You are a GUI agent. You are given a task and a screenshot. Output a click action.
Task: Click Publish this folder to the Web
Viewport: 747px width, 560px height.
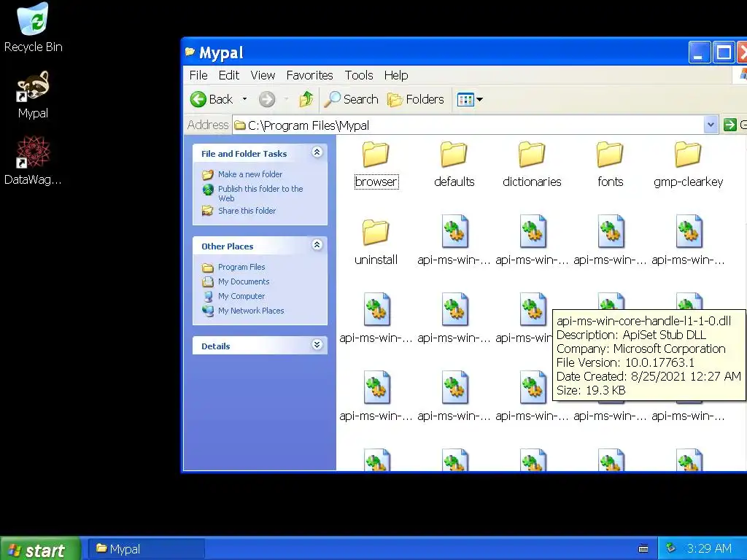coord(260,193)
